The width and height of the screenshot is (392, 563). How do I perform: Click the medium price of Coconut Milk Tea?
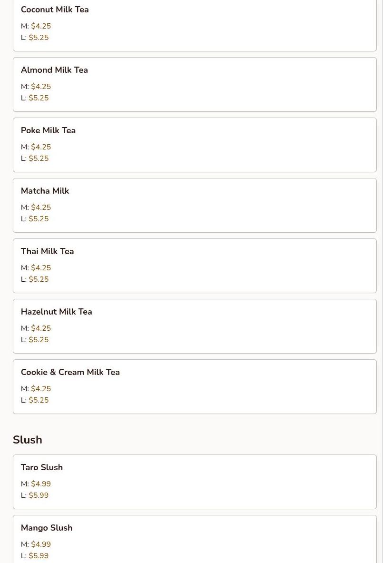pyautogui.click(x=41, y=26)
